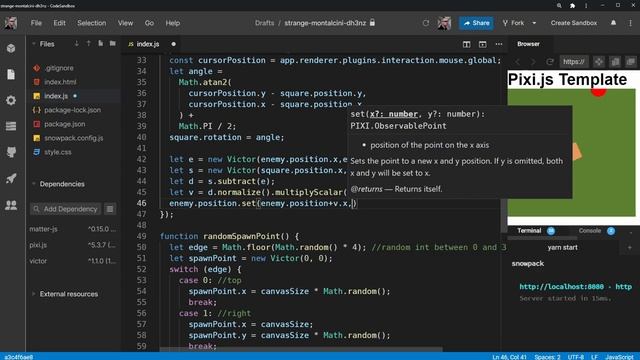Open the Go menu

pos(149,23)
